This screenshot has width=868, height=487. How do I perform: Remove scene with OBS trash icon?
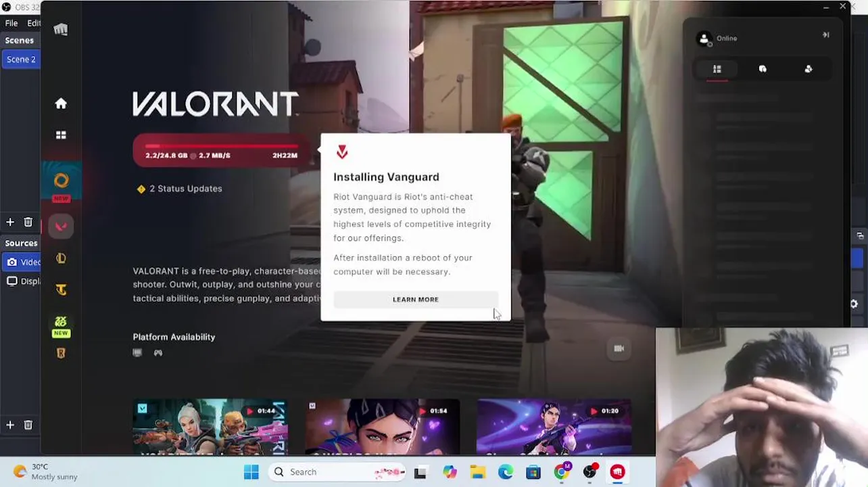click(28, 222)
